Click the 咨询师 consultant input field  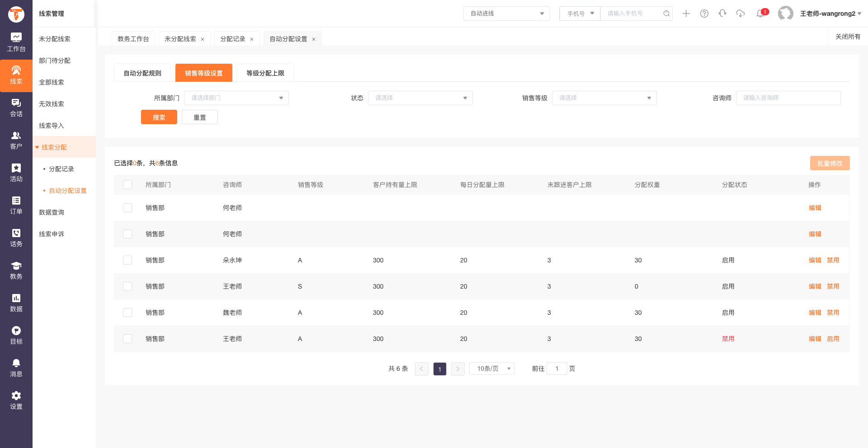(x=788, y=98)
